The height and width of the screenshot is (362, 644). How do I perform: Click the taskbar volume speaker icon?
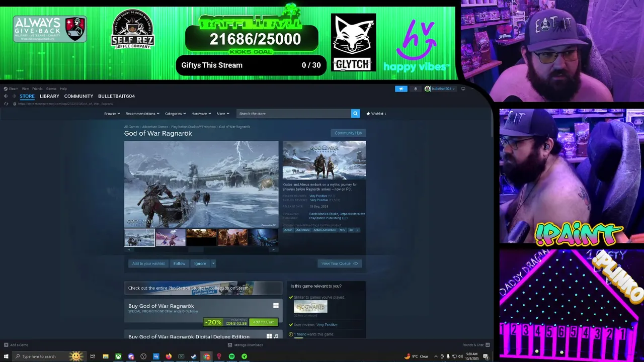coord(460,356)
